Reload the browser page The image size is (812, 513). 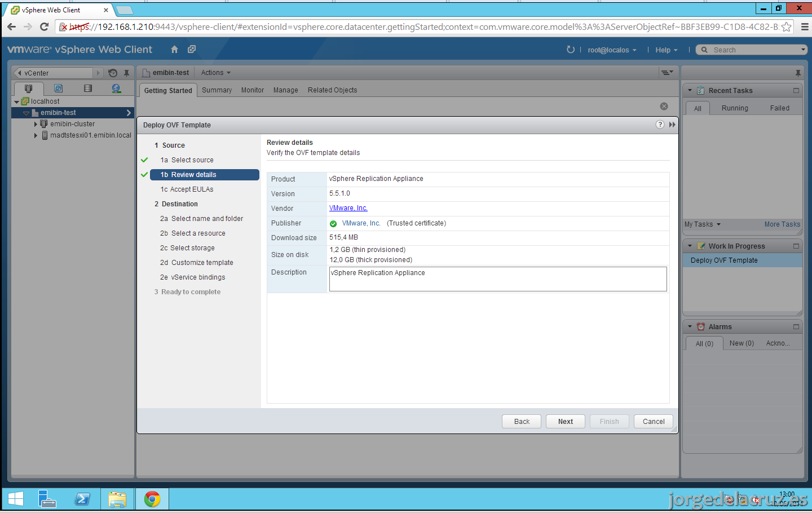click(45, 26)
